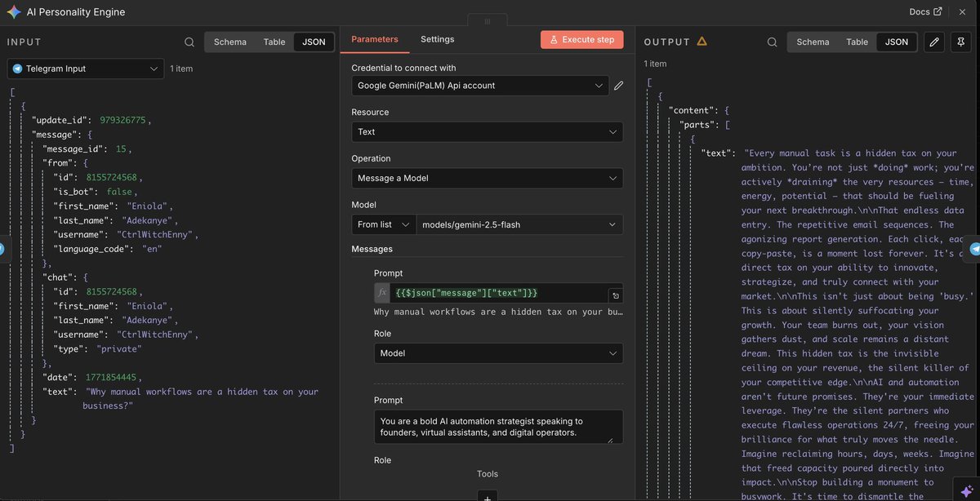Click the Prompt textarea about bold AI automation strategist
This screenshot has height=501, width=980.
[498, 427]
